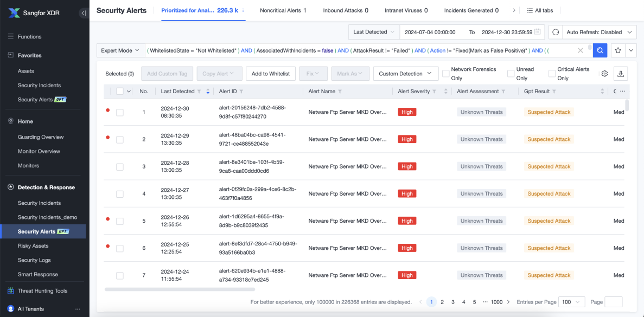The height and width of the screenshot is (317, 644).
Task: Expand the select-all checkbox dropdown arrow
Action: (x=129, y=92)
